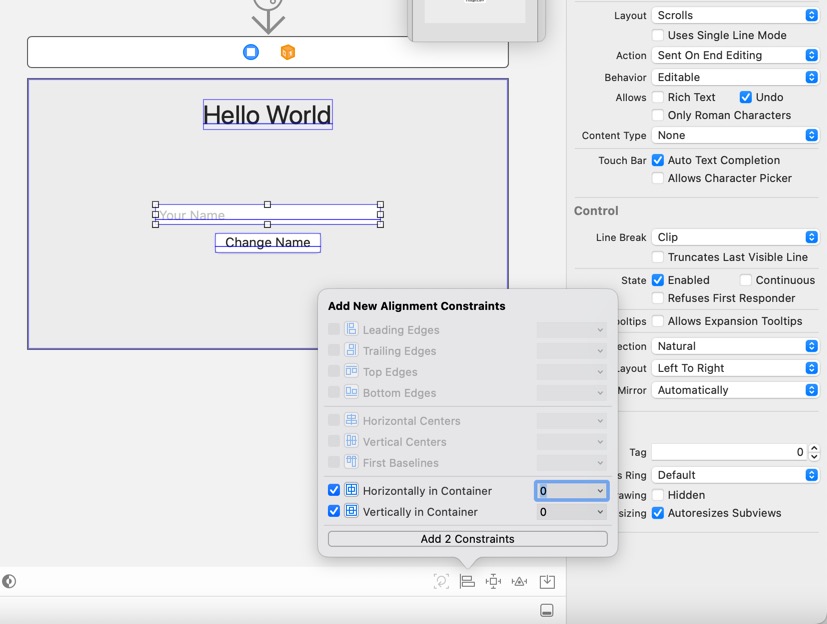Uncheck Vertically in Container checkbox
Image resolution: width=827 pixels, height=624 pixels.
334,511
